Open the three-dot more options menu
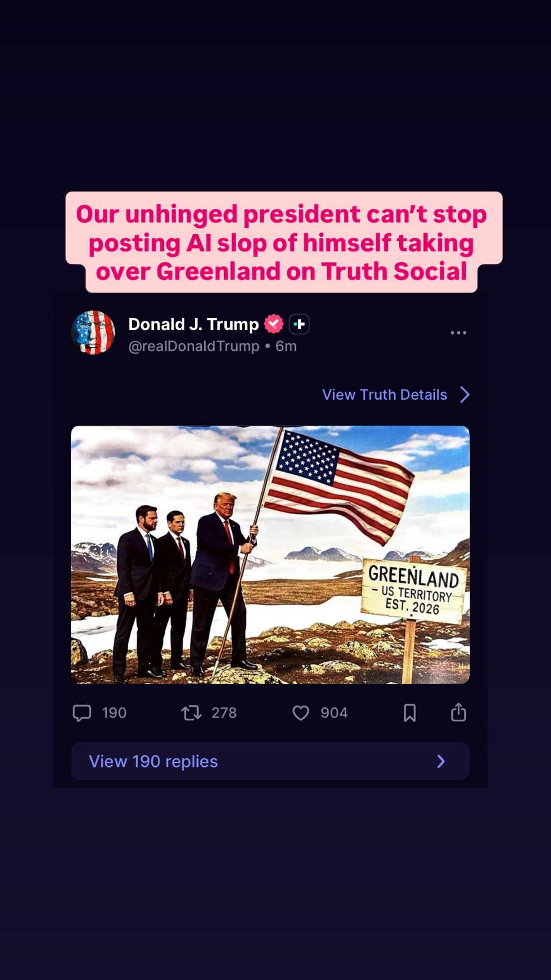This screenshot has height=980, width=551. tap(458, 333)
